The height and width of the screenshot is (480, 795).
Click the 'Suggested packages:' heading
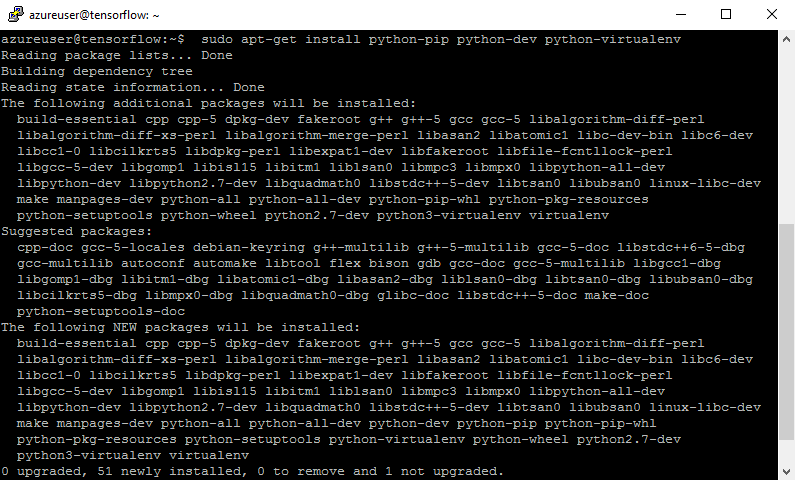pyautogui.click(x=77, y=232)
